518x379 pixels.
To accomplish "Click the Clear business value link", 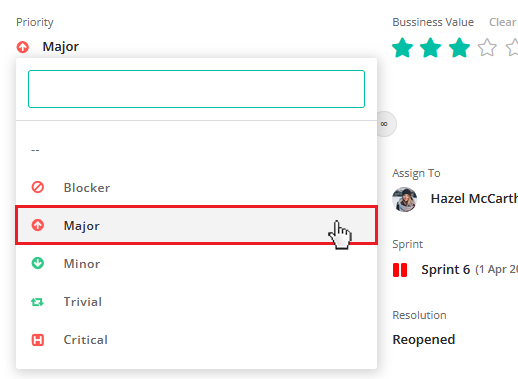I will [502, 22].
